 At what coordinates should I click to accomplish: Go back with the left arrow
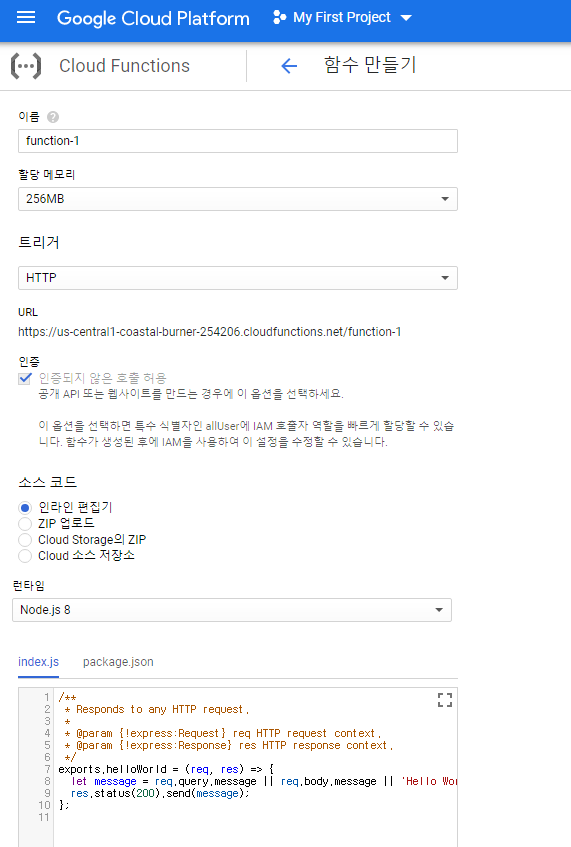[289, 66]
